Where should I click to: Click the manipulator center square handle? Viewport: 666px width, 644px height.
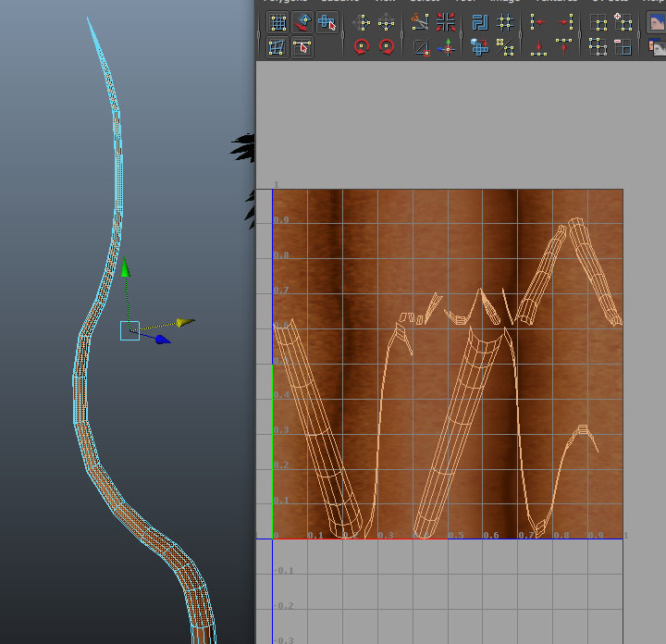(130, 330)
